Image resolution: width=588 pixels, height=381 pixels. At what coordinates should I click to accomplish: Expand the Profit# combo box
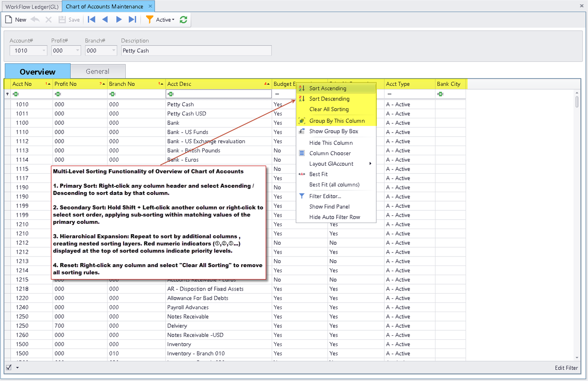77,51
